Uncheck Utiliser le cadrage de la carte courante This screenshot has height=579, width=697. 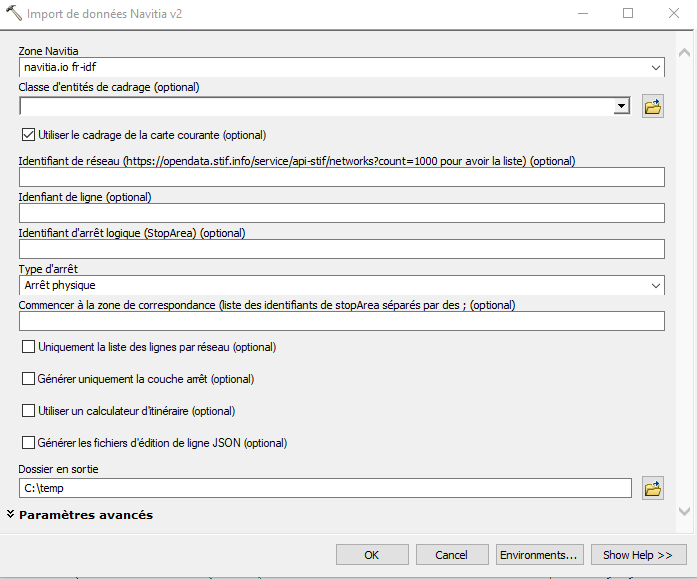(28, 135)
